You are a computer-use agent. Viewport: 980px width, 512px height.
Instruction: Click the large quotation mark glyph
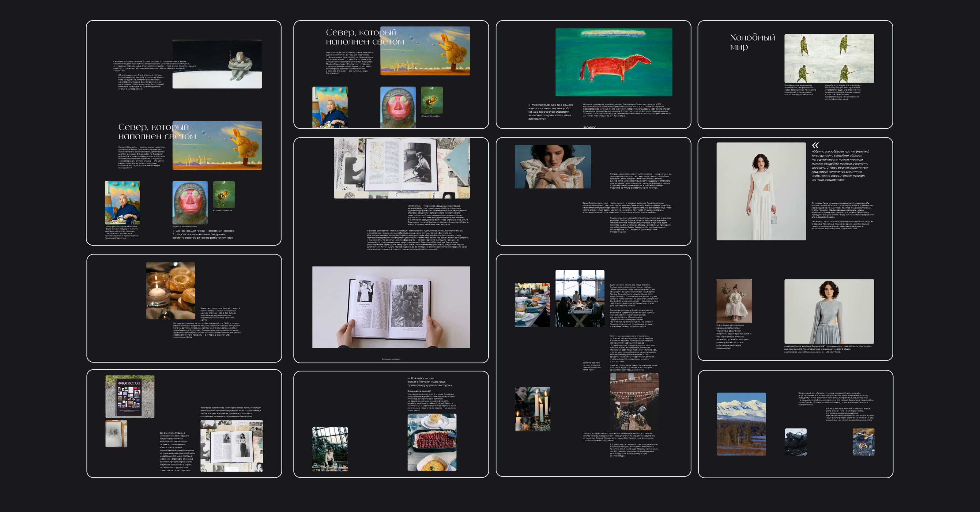tap(815, 145)
